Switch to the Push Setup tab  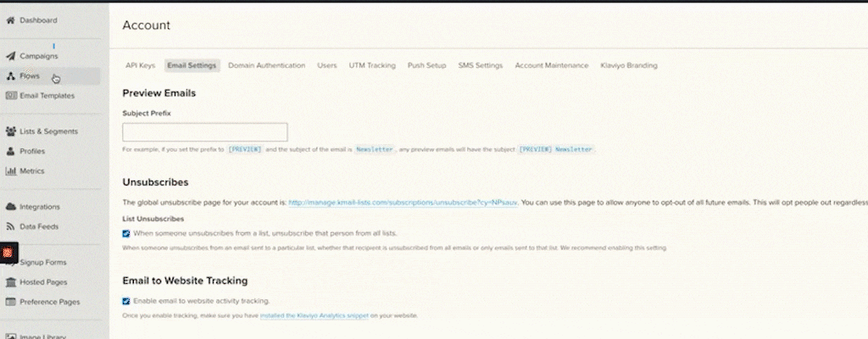(427, 65)
